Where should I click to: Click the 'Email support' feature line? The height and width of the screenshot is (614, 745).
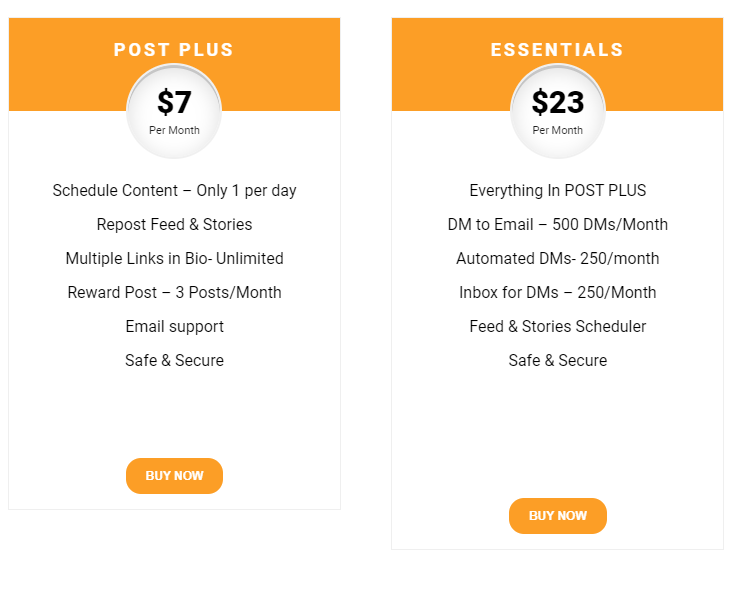pos(174,326)
